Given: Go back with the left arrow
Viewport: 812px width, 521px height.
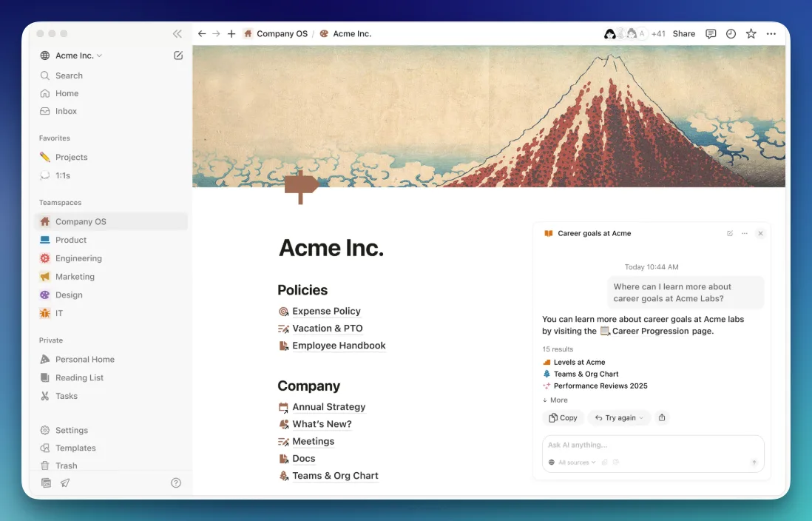Looking at the screenshot, I should (x=202, y=34).
